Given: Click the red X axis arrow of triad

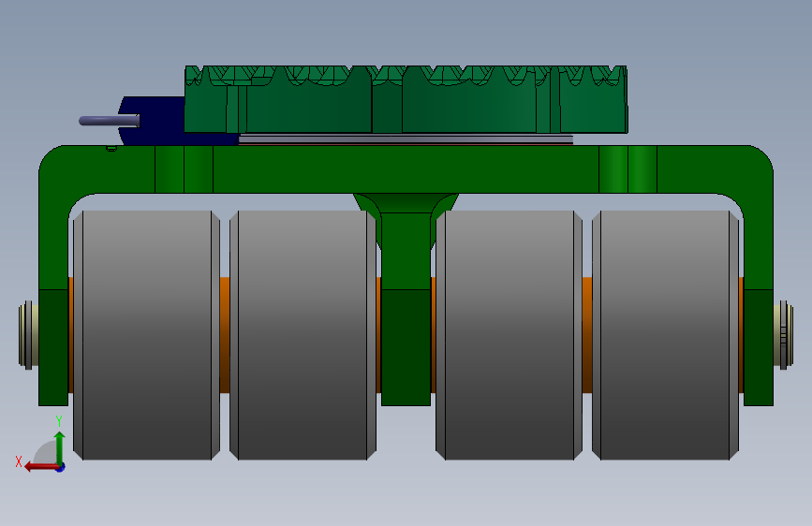Looking at the screenshot, I should [x=40, y=467].
